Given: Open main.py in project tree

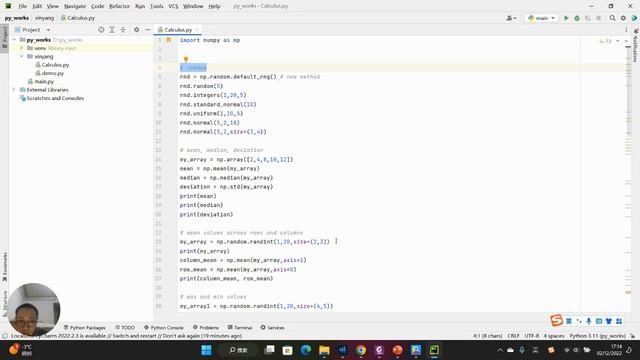Looking at the screenshot, I should click(41, 82).
